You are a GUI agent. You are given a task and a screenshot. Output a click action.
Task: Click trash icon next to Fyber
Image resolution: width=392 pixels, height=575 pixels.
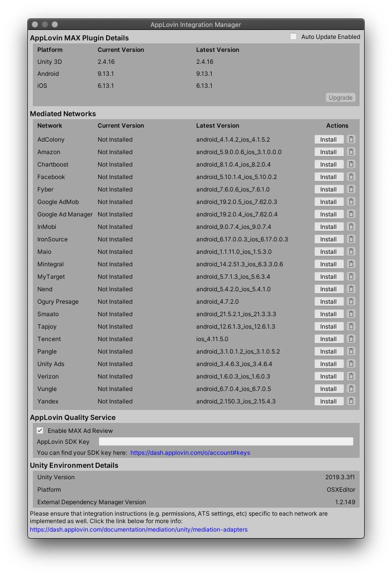351,189
